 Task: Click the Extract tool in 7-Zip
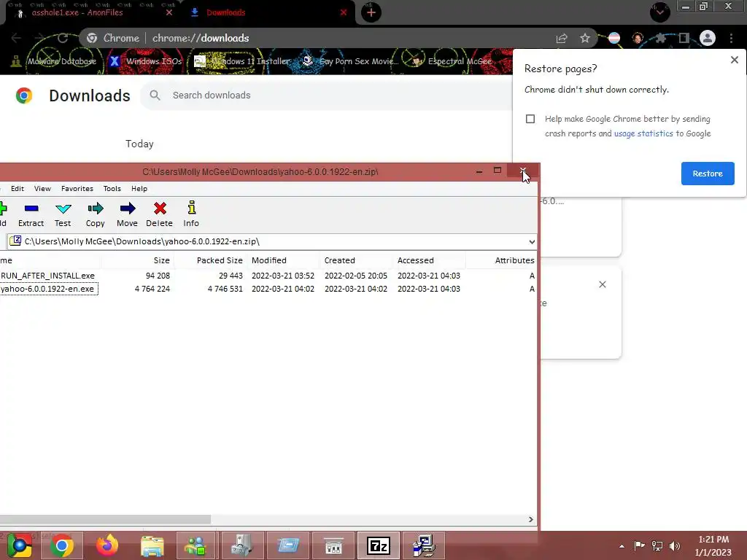[31, 214]
